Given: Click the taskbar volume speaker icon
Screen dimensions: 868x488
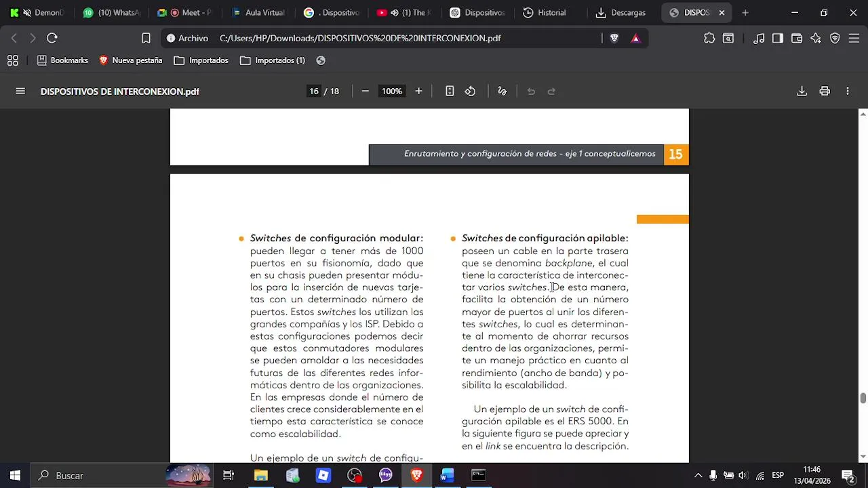Looking at the screenshot, I should [743, 475].
